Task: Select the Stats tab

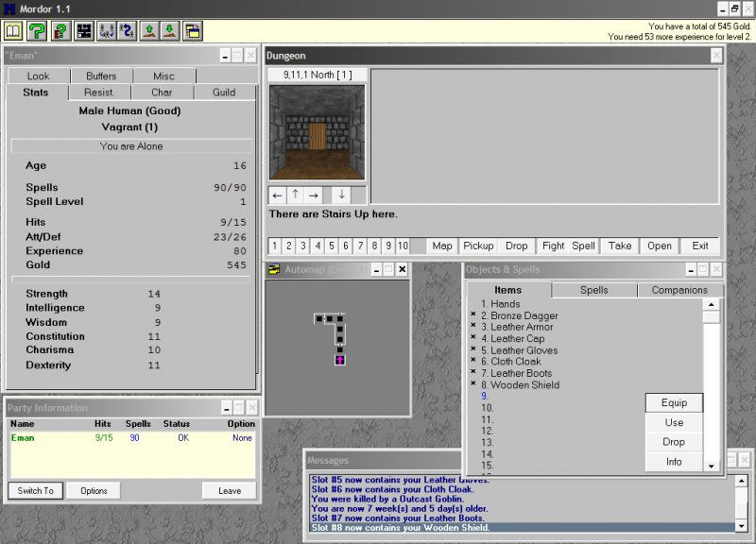Action: [x=36, y=93]
